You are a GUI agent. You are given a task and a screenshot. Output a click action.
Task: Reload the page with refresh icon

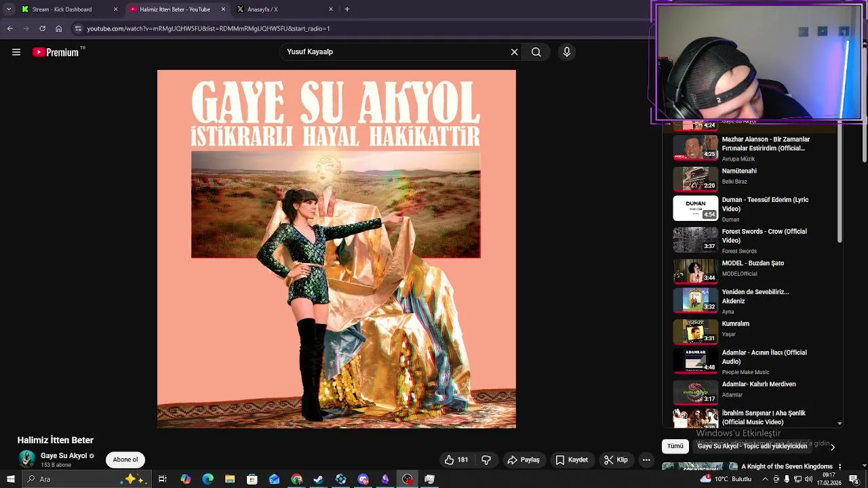pos(42,28)
